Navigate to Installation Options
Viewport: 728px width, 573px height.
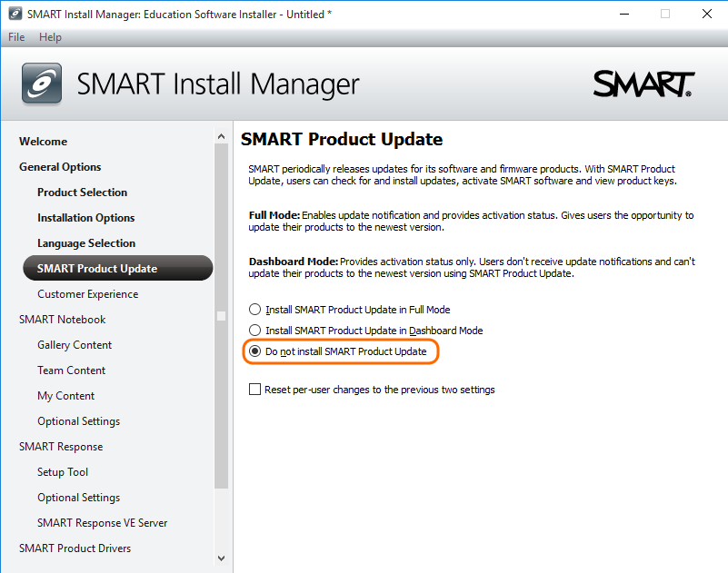(x=85, y=218)
